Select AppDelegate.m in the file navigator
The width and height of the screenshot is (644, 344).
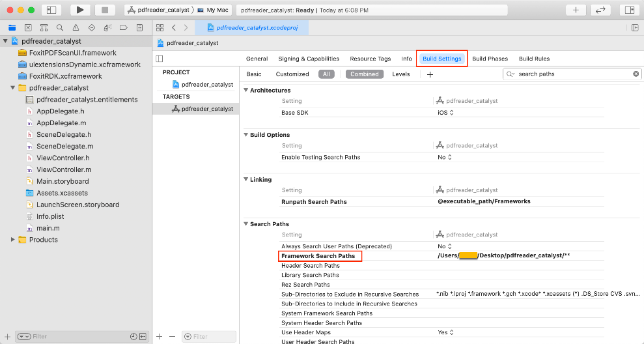tap(61, 122)
